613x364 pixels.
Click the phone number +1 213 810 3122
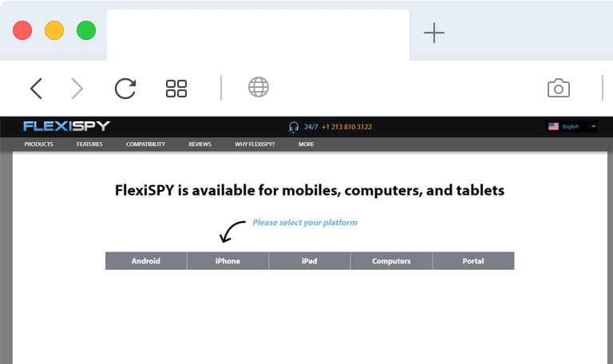pyautogui.click(x=346, y=127)
